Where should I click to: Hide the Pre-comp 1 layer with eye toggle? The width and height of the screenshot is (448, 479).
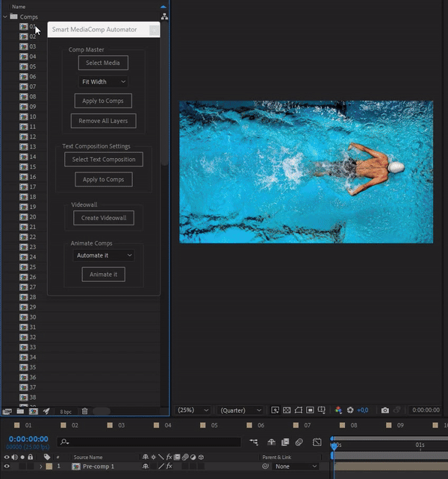point(7,466)
